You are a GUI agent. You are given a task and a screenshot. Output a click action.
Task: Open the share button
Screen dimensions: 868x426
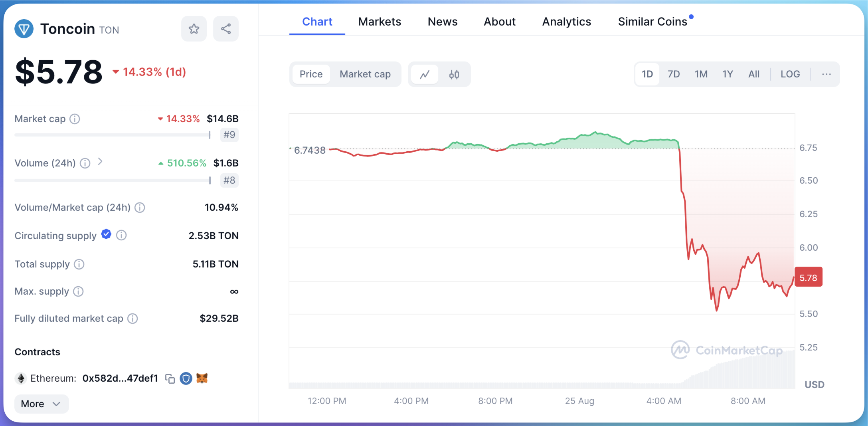tap(226, 29)
